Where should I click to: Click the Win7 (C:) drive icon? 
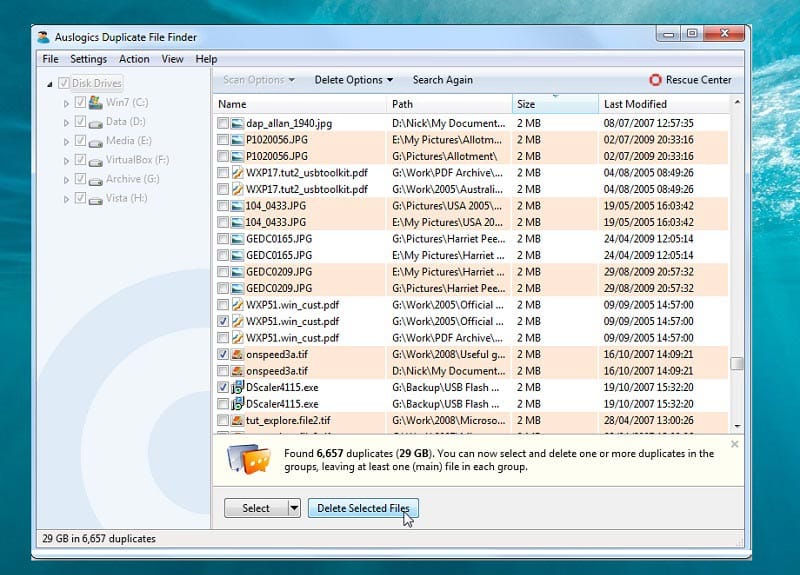[x=96, y=102]
